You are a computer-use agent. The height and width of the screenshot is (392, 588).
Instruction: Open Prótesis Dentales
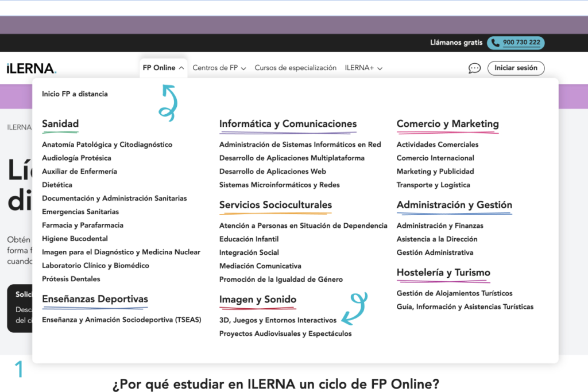[x=71, y=279]
